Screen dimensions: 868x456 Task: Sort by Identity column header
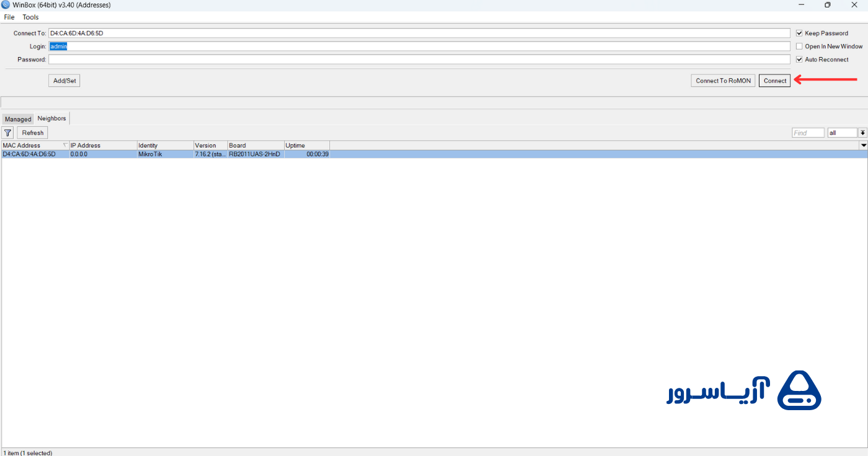pyautogui.click(x=166, y=146)
